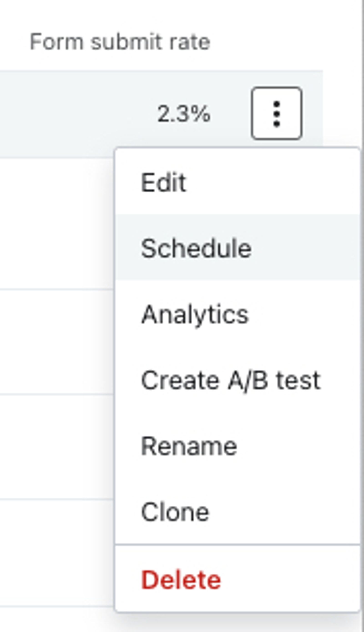
Task: Click the 2.3% form submit rate value
Action: click(x=184, y=114)
